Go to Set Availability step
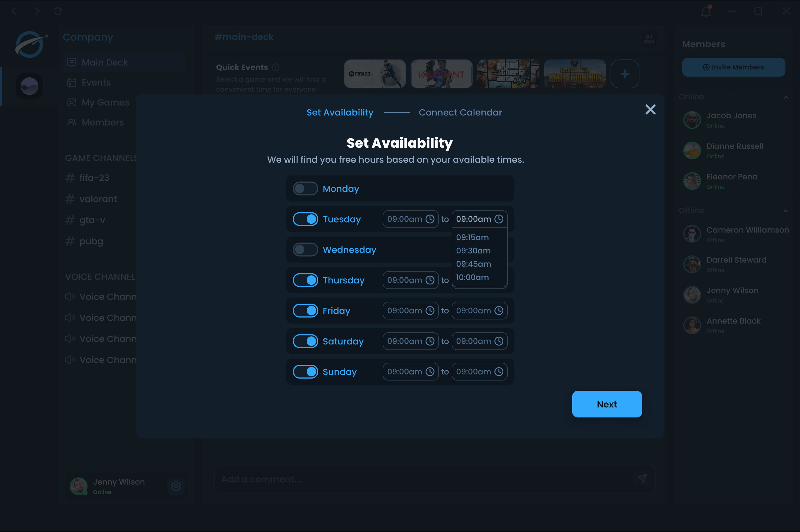This screenshot has height=532, width=800. click(340, 112)
